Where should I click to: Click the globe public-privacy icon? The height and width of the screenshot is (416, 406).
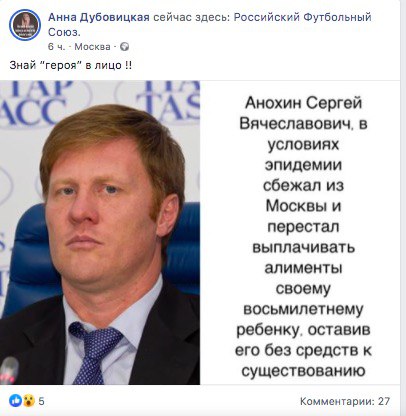coord(124,47)
